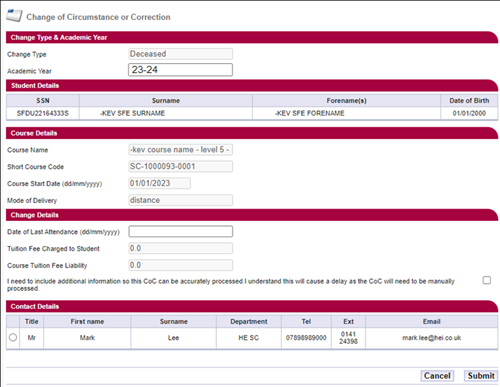Viewport: 500px width, 387px height.
Task: Click the Forename(s) column header
Action: pos(346,101)
